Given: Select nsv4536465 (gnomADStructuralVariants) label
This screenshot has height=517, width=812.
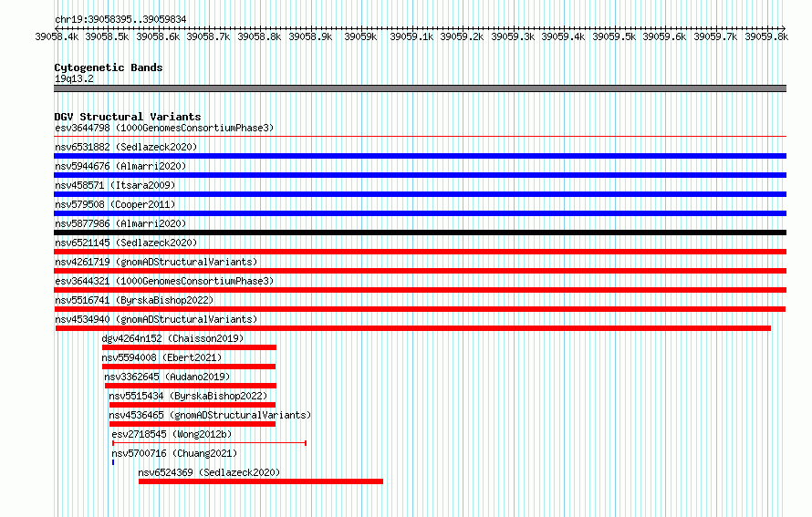Looking at the screenshot, I should [x=210, y=415].
